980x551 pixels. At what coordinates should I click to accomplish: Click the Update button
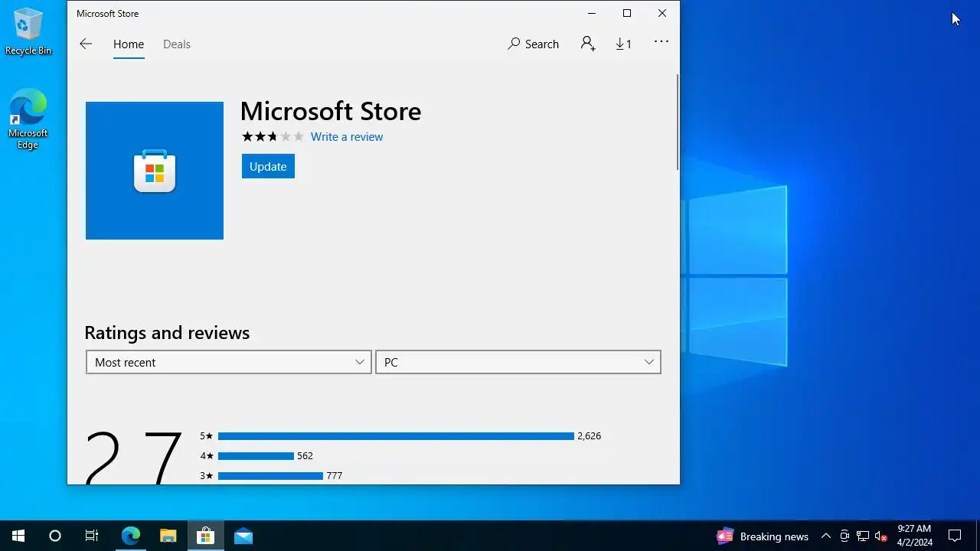pyautogui.click(x=268, y=166)
